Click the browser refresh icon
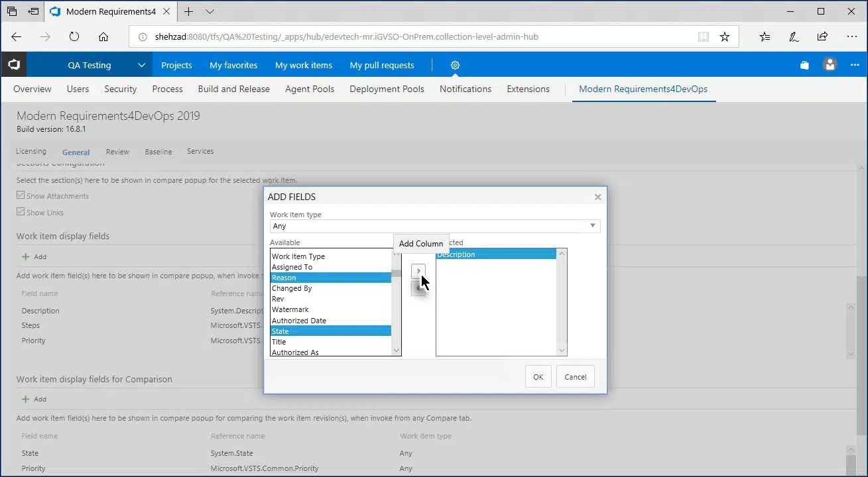868x477 pixels. tap(74, 37)
